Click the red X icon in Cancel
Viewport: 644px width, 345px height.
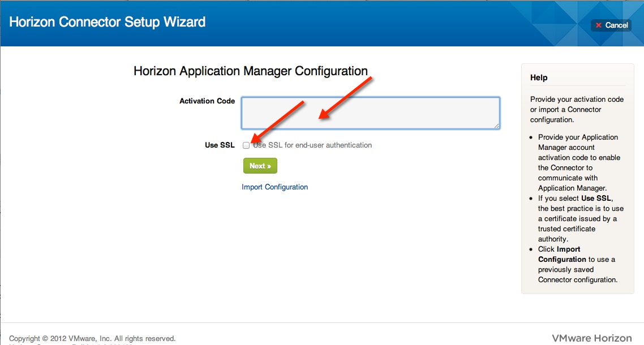(x=598, y=25)
